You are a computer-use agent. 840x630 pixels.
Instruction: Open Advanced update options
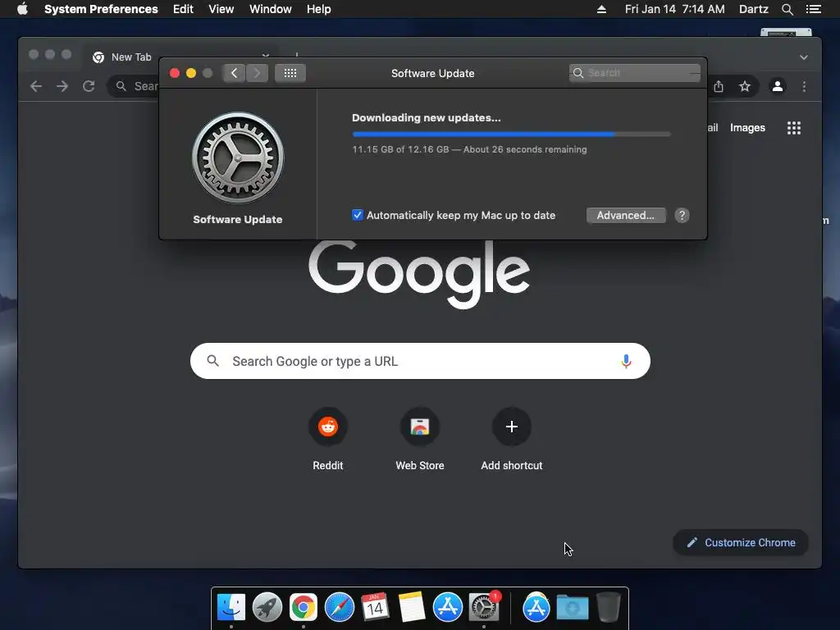(626, 216)
